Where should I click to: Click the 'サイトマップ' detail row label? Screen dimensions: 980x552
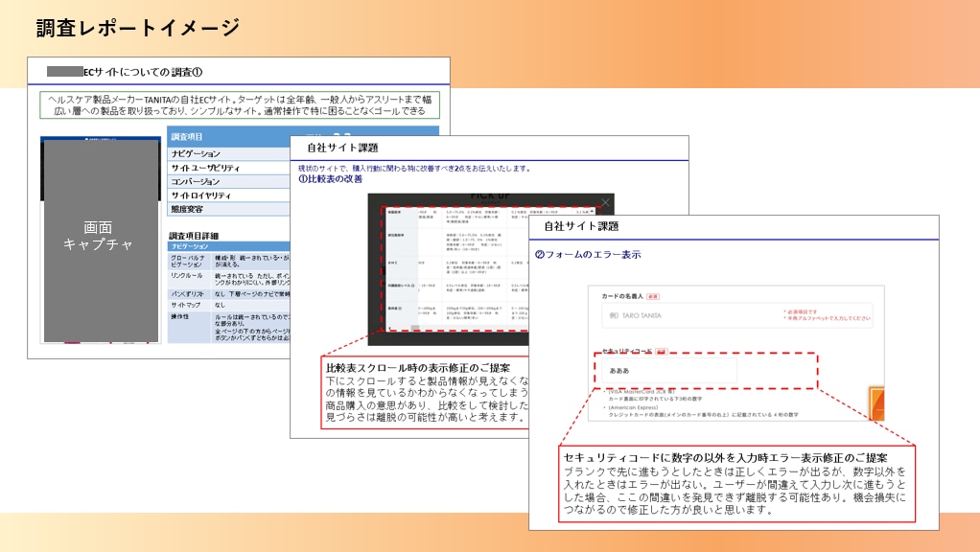[186, 305]
